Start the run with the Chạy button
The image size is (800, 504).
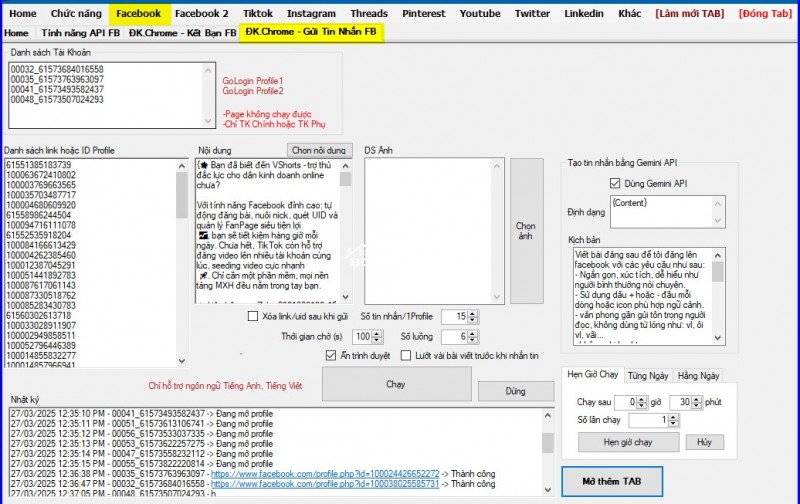[396, 384]
